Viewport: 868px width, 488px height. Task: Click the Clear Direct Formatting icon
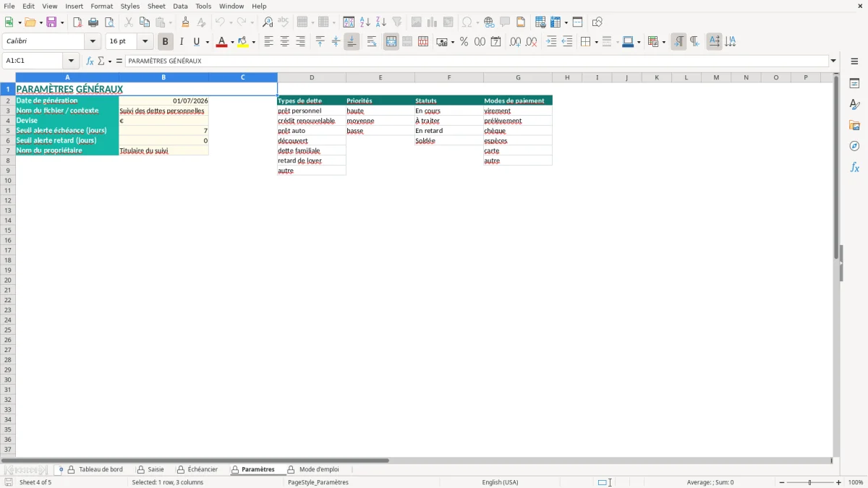[202, 22]
